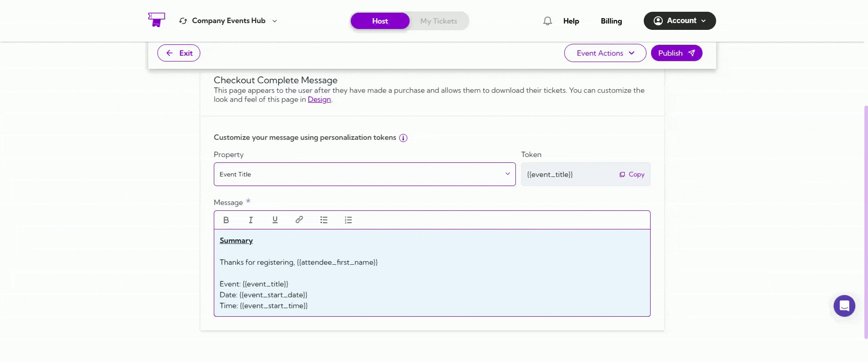Switch to My Tickets mode
This screenshot has width=868, height=362.
(439, 21)
